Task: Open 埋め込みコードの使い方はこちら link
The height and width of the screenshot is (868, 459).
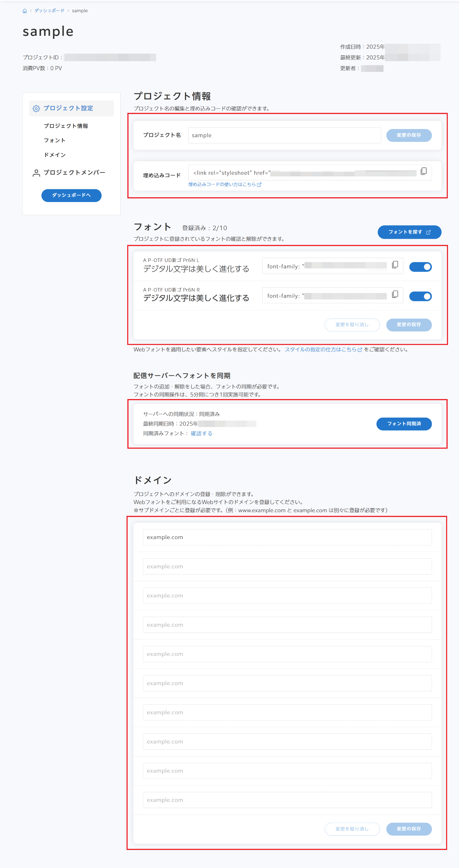Action: 225,185
